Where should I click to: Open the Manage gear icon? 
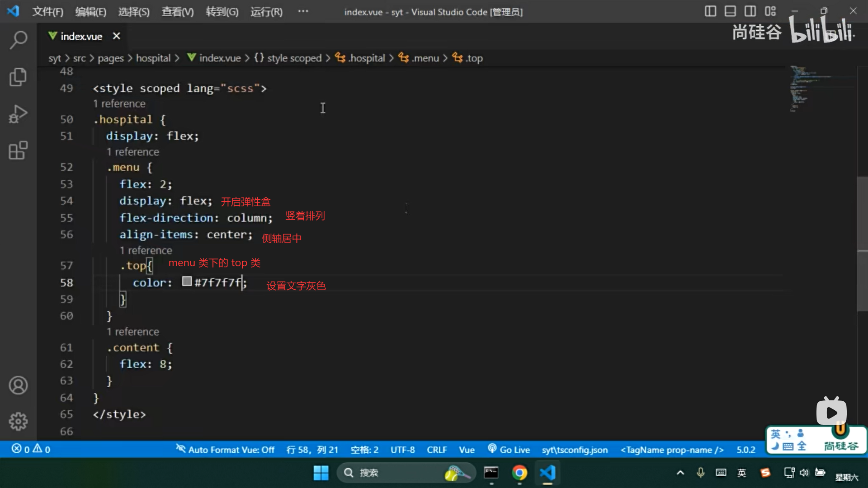coord(18,421)
